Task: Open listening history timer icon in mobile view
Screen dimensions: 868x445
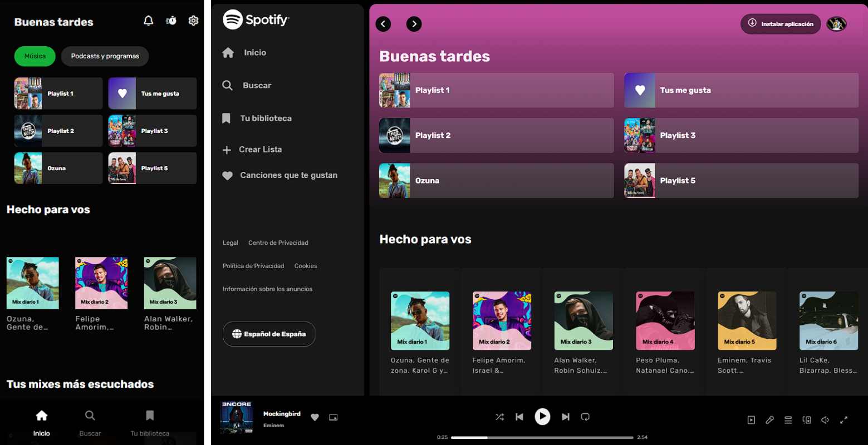Action: 171,21
